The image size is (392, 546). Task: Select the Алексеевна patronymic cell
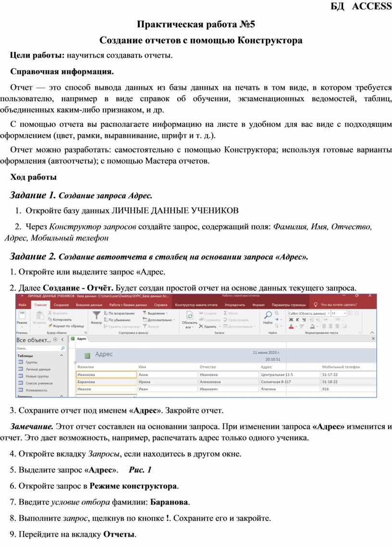tap(228, 382)
